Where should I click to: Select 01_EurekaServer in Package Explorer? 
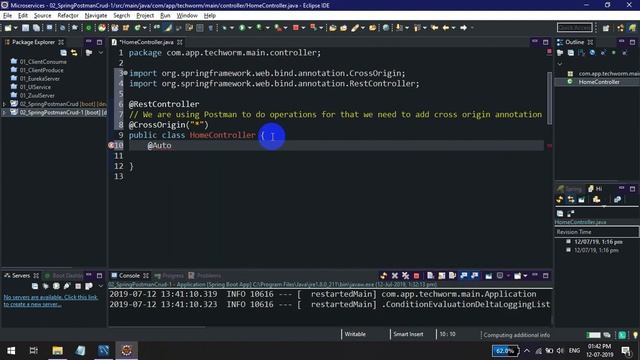(40, 79)
